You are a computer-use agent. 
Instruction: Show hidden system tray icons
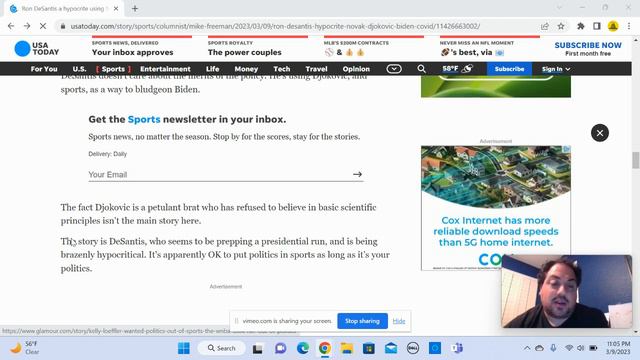[x=527, y=348]
